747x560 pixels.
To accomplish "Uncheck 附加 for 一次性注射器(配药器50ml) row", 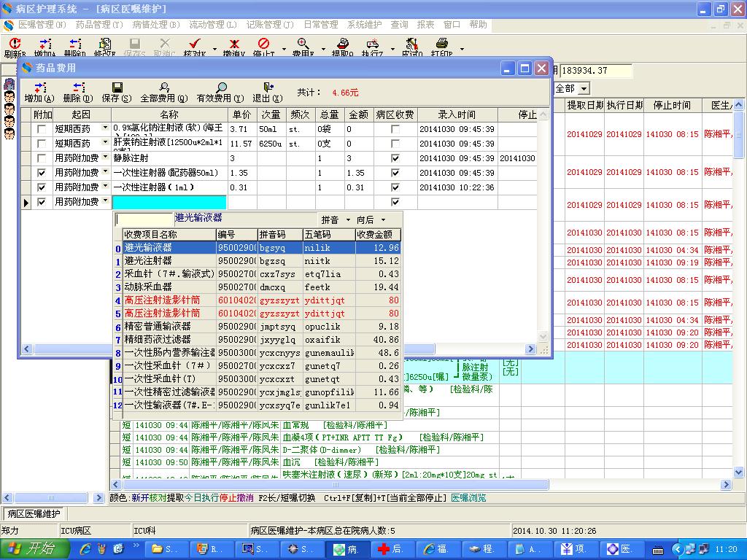I will 42,173.
